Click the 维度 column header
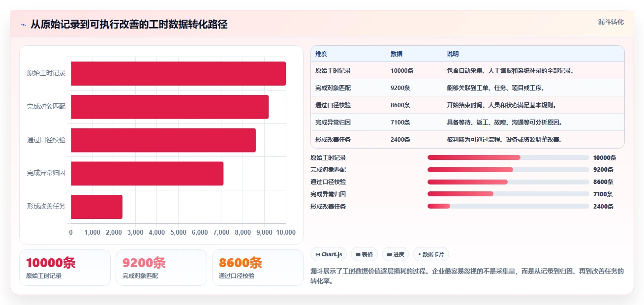This screenshot has width=644, height=305. click(321, 54)
